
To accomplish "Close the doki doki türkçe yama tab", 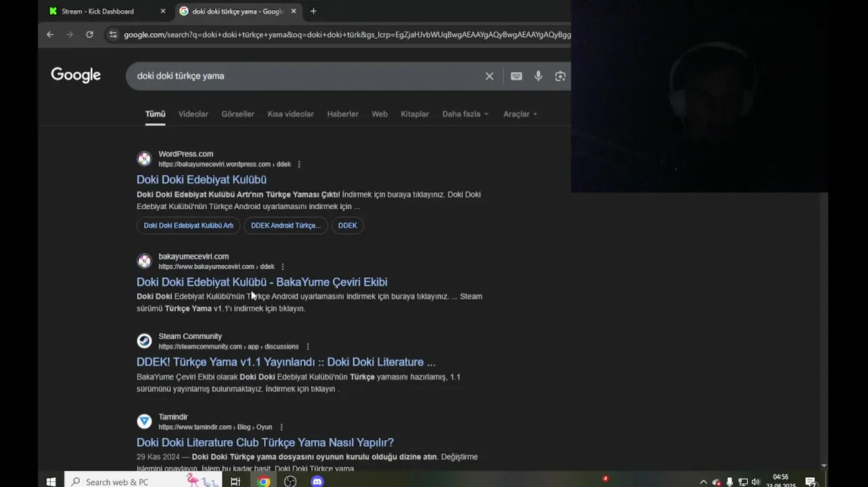I will click(294, 11).
